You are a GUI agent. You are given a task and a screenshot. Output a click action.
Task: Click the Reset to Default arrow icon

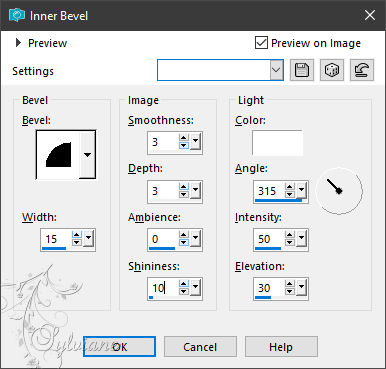(362, 70)
